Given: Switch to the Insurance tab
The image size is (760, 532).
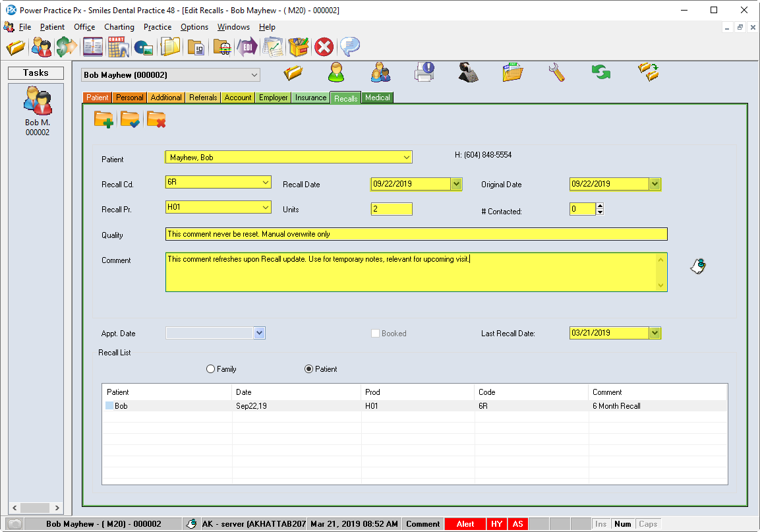Looking at the screenshot, I should coord(310,98).
